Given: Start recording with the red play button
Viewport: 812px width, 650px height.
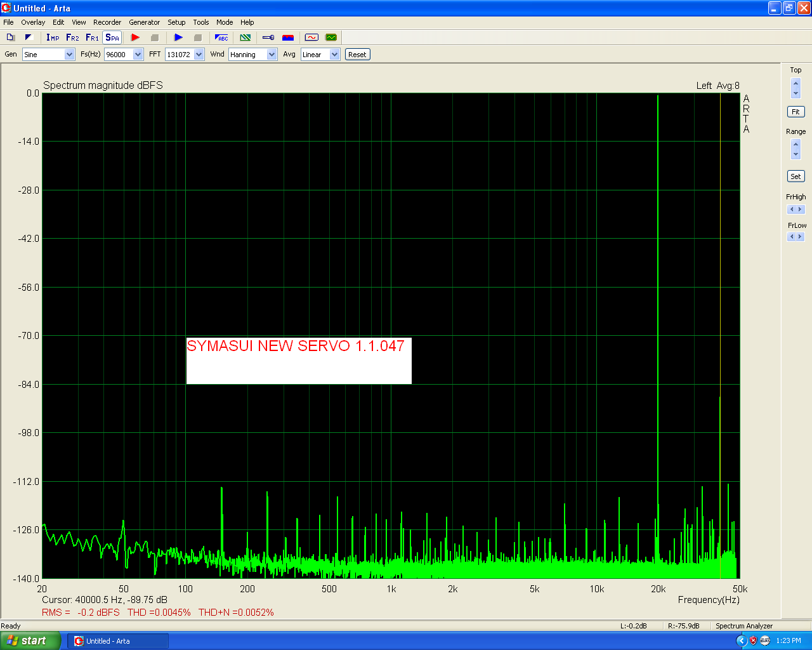Looking at the screenshot, I should point(135,37).
